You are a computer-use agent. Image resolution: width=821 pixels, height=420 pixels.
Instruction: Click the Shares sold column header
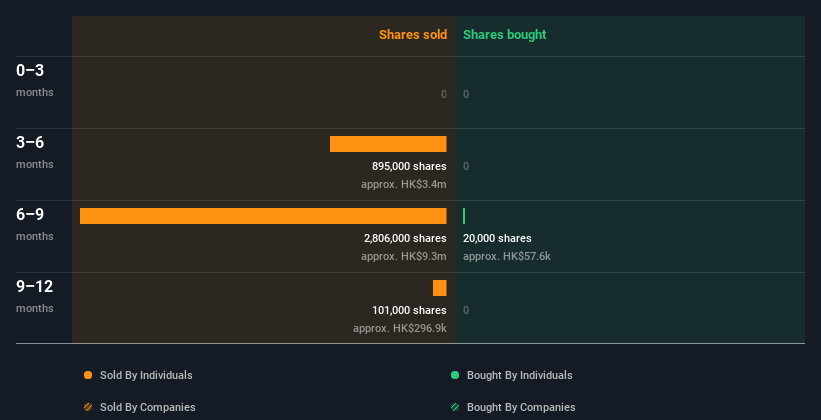413,35
